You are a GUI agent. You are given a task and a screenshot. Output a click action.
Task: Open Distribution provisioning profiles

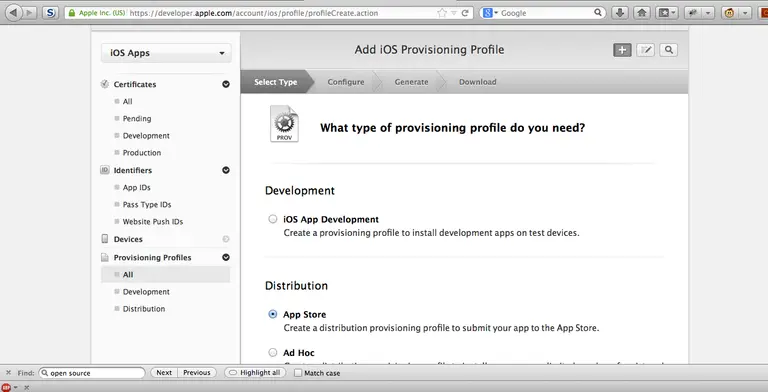144,309
